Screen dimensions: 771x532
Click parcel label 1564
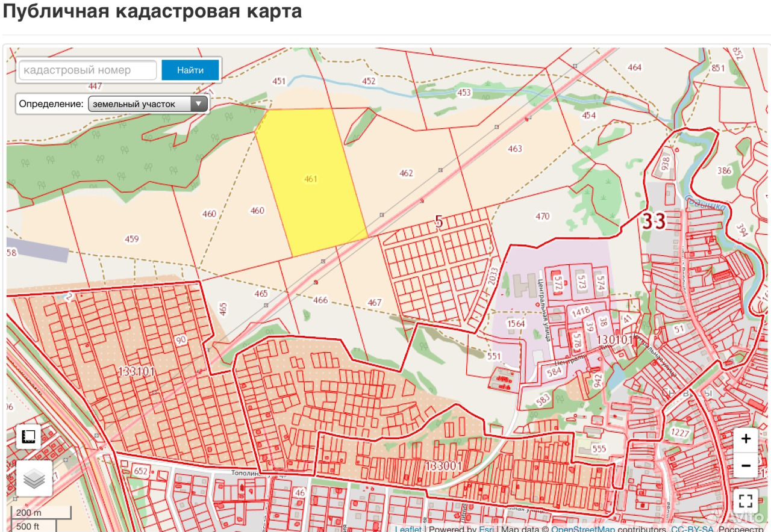516,323
